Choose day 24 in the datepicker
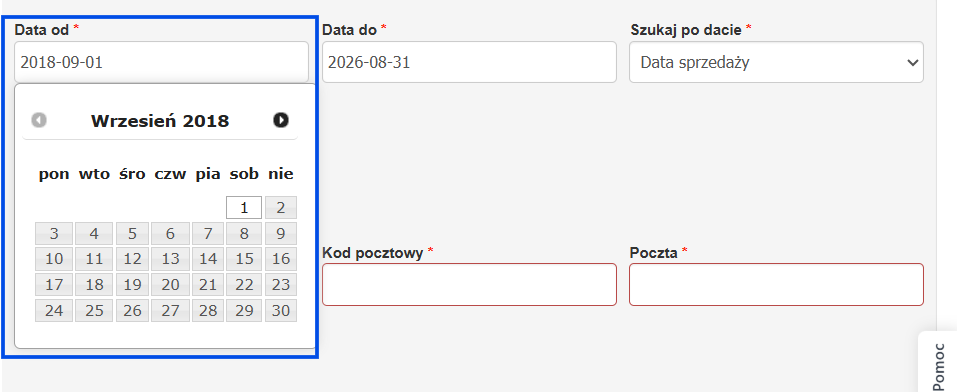 tap(54, 310)
